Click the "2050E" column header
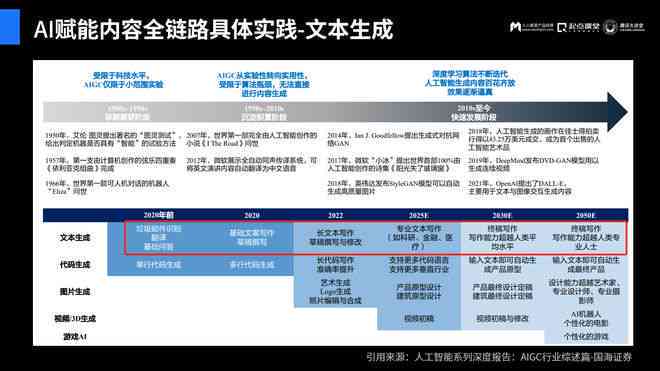 (x=585, y=215)
